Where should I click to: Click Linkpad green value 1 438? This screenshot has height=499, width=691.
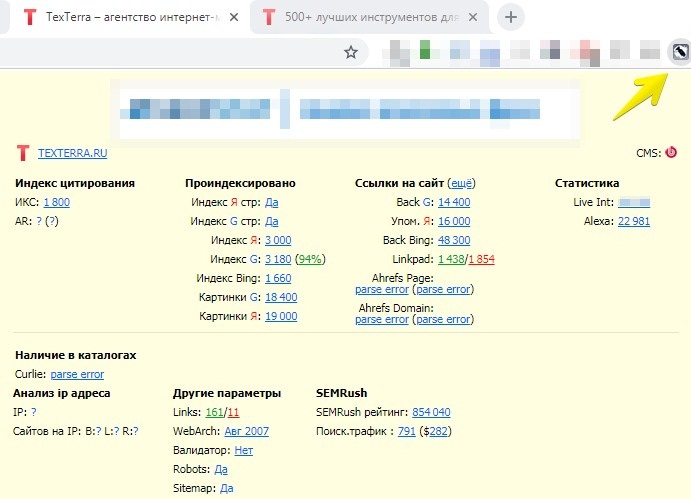(451, 259)
